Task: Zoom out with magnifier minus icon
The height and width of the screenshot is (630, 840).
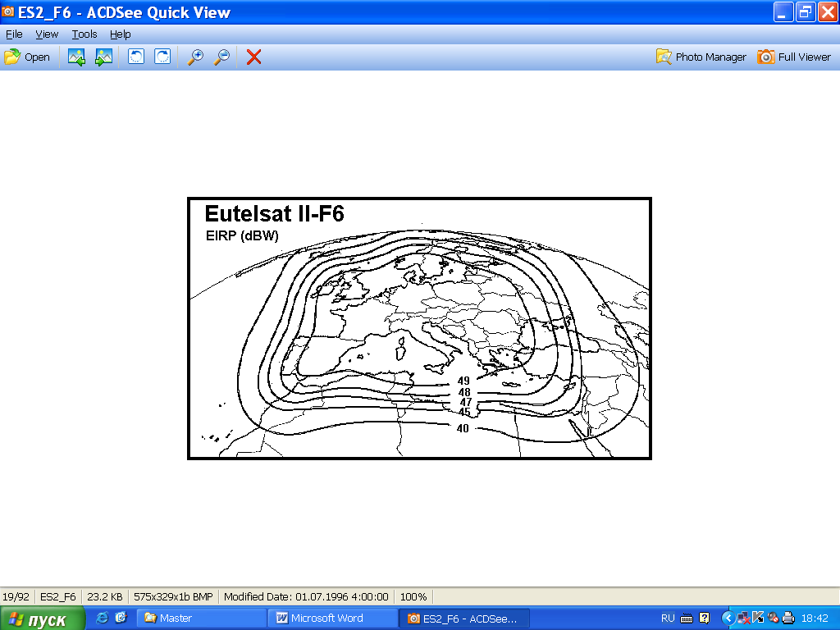Action: tap(221, 57)
